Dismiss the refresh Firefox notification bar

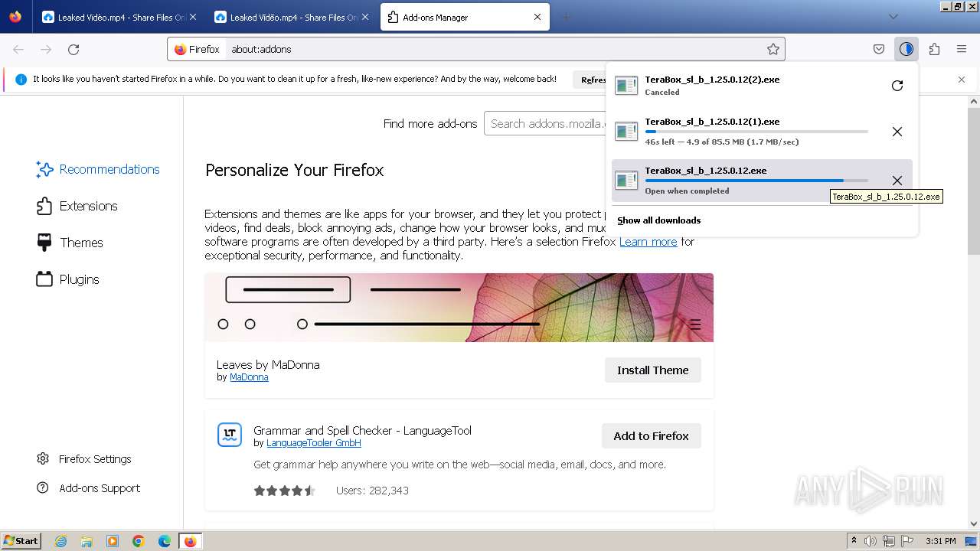(962, 80)
